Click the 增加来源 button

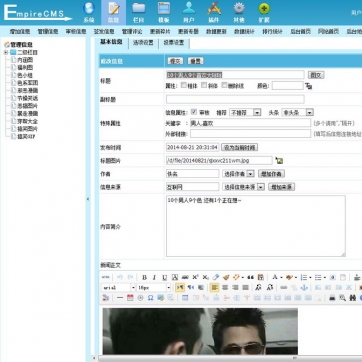[282, 187]
